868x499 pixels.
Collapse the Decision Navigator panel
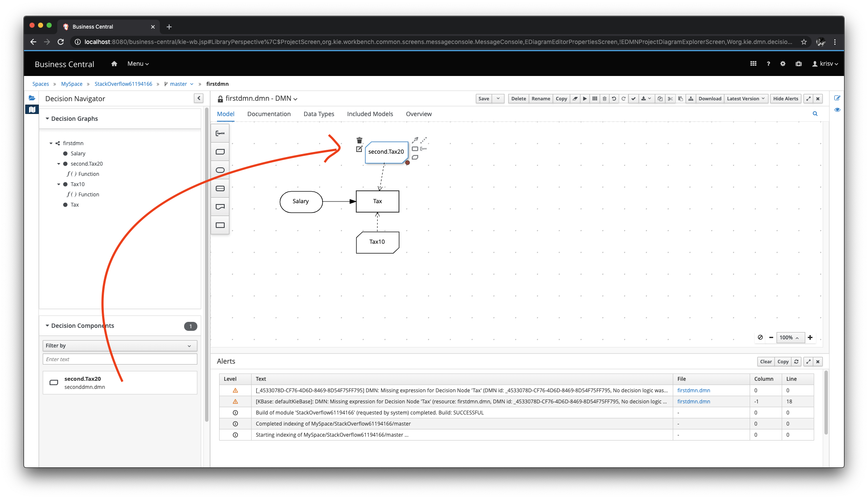pos(199,99)
